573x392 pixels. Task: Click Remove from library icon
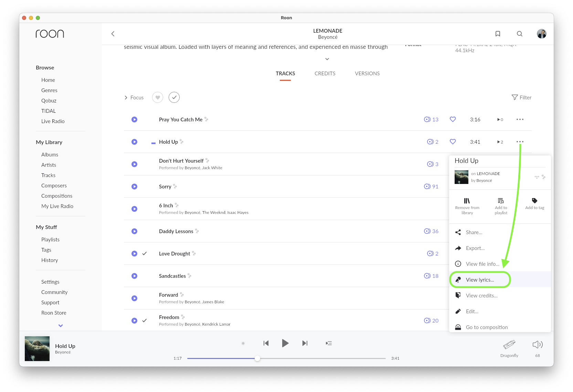(x=467, y=200)
